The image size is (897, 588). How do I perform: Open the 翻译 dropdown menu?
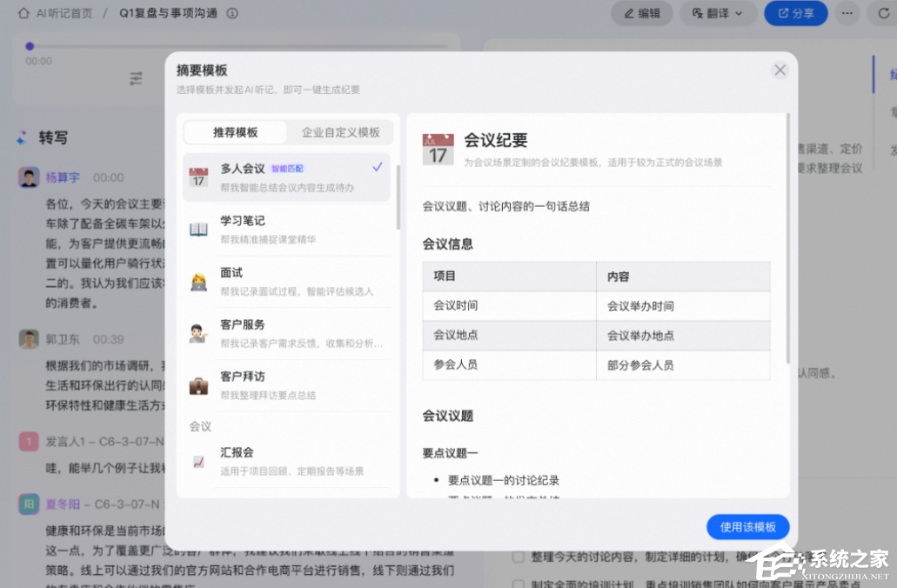point(718,13)
